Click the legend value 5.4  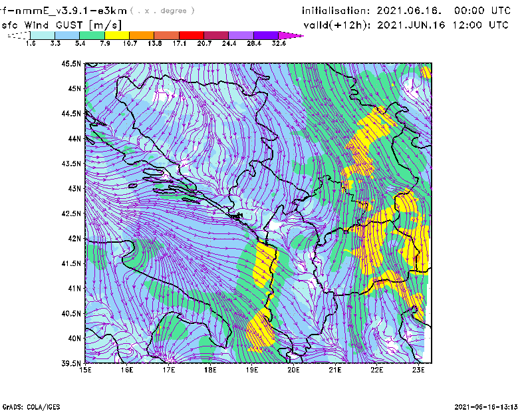pos(80,43)
